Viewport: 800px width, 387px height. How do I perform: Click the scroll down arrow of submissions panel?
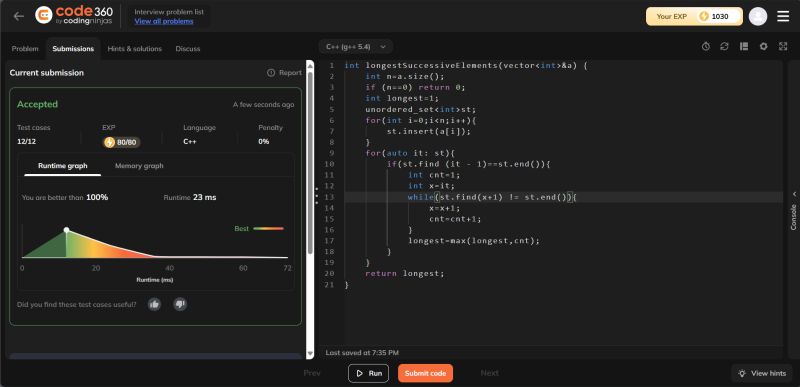tap(310, 353)
